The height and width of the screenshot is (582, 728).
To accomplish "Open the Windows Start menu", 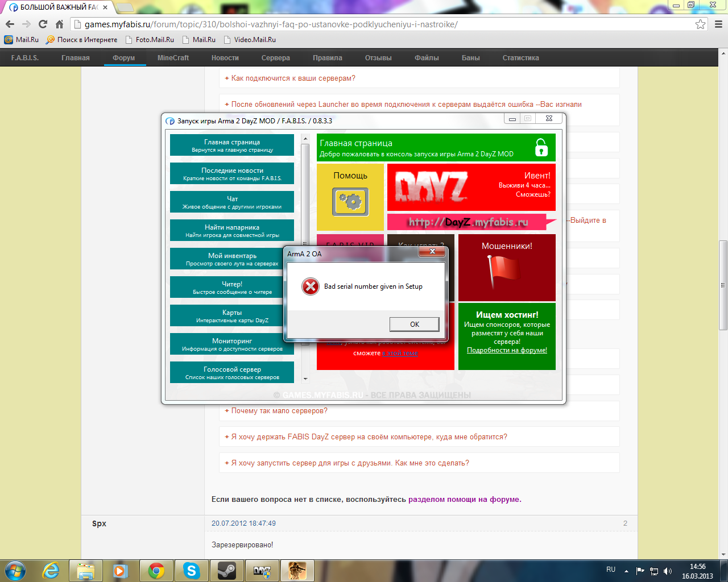I will pyautogui.click(x=15, y=571).
